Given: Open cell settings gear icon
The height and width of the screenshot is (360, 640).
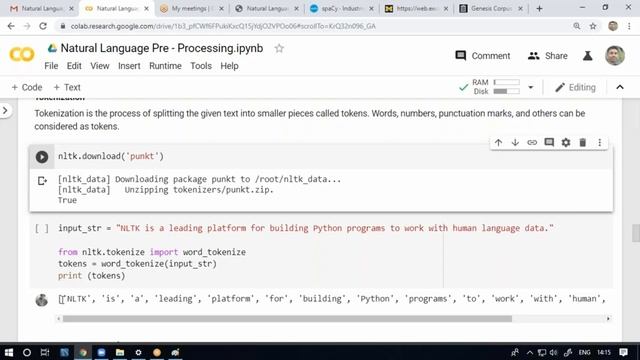Looking at the screenshot, I should [566, 142].
